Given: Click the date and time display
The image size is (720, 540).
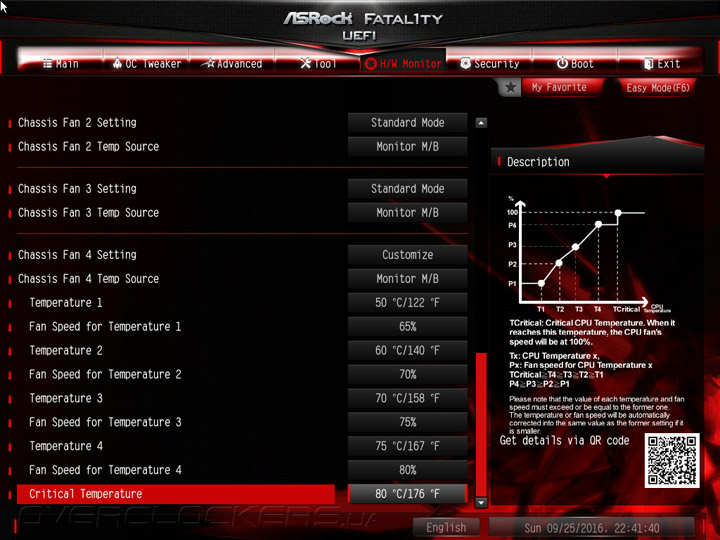Looking at the screenshot, I should point(591,528).
